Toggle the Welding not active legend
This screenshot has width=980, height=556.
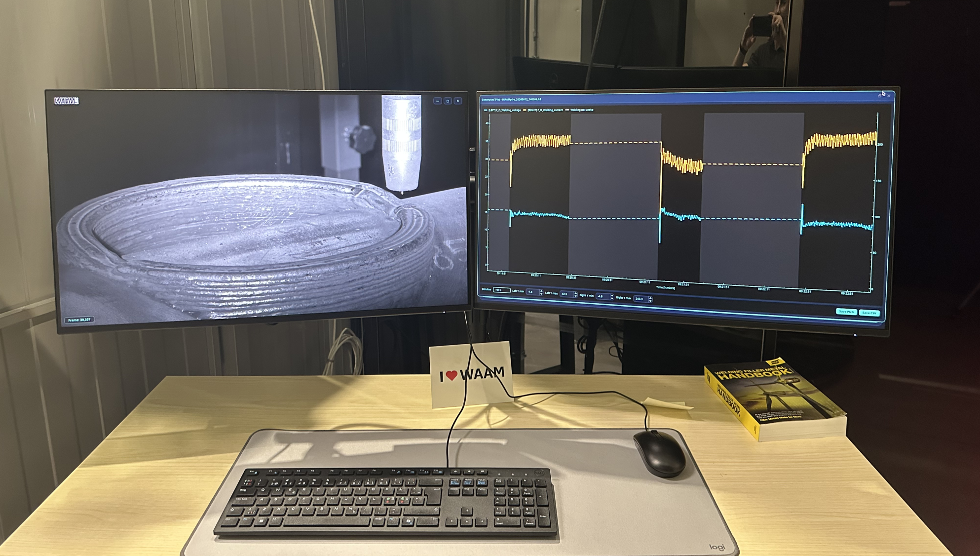[579, 110]
